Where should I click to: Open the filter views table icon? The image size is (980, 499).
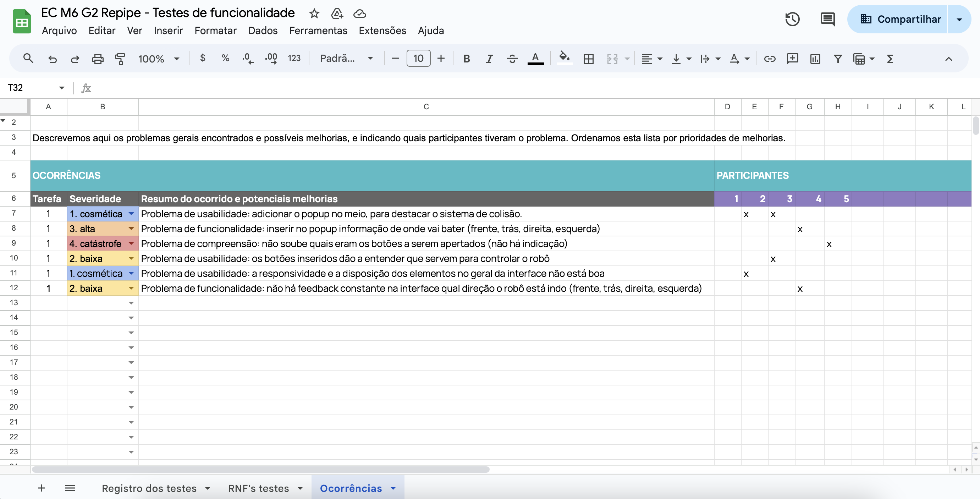pyautogui.click(x=859, y=59)
